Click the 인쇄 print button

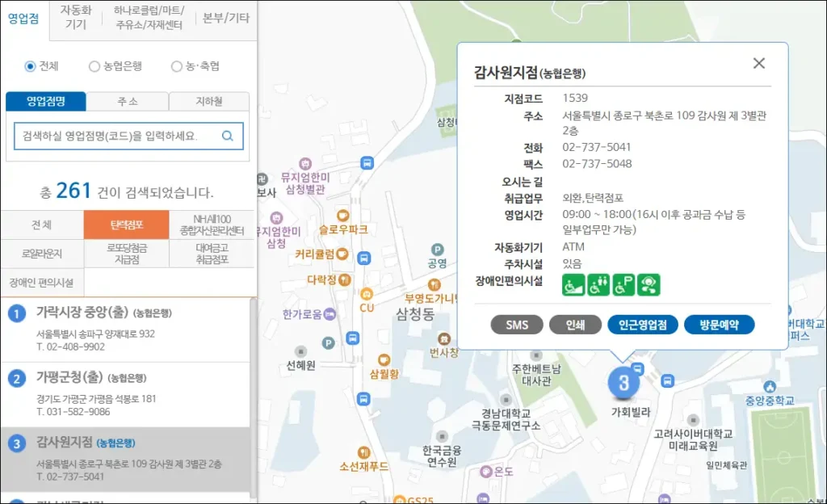[x=575, y=325]
